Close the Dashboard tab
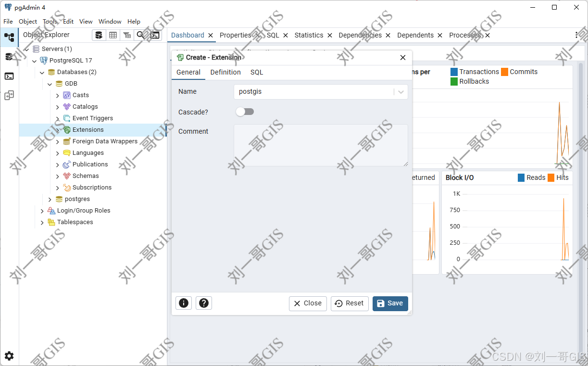 211,35
